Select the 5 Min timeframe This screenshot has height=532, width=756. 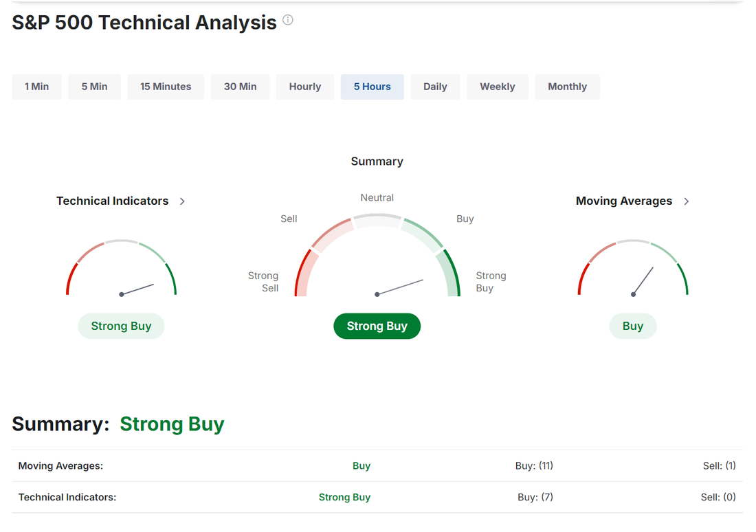pos(94,87)
